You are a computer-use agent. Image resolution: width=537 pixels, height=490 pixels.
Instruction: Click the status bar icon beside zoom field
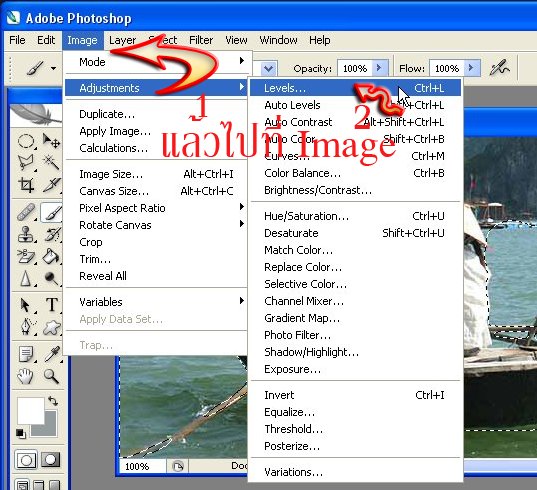178,466
